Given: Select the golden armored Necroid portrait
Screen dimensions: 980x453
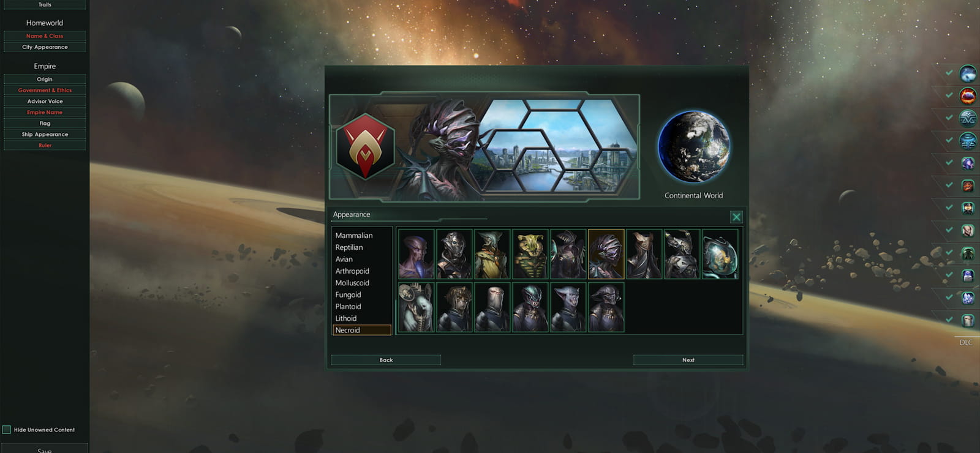Looking at the screenshot, I should click(530, 254).
